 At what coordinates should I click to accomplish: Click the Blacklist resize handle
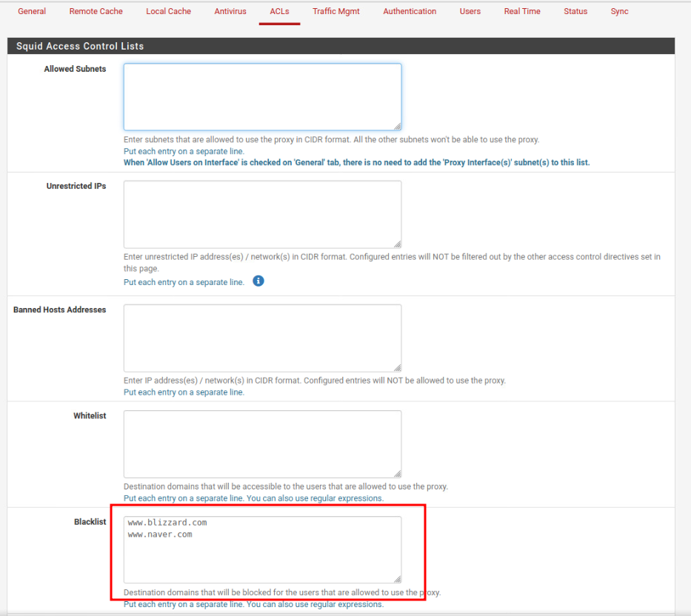398,580
